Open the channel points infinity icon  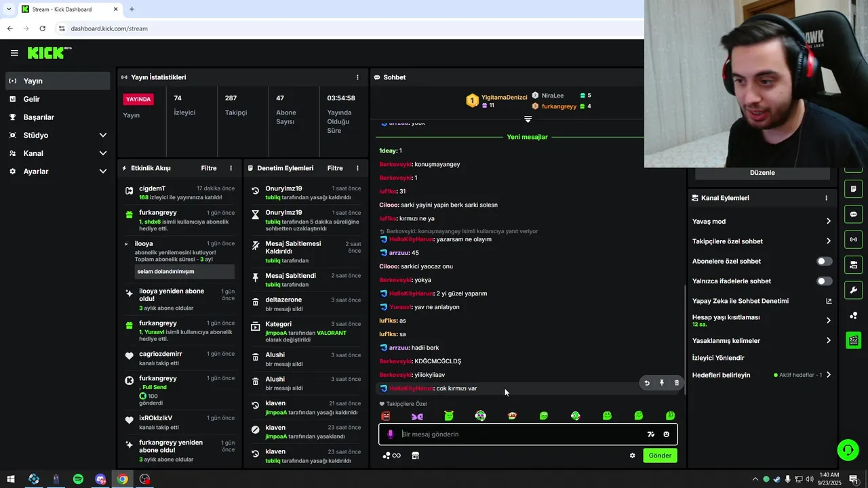tap(391, 455)
